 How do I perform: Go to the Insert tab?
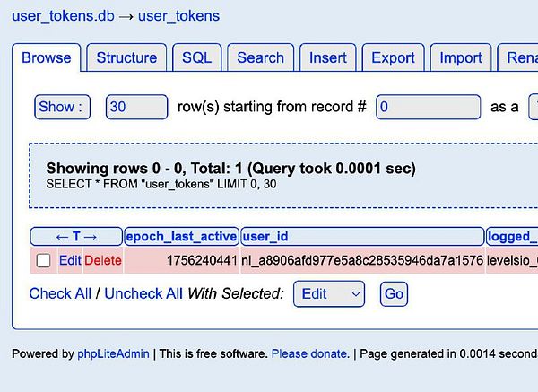pyautogui.click(x=328, y=57)
